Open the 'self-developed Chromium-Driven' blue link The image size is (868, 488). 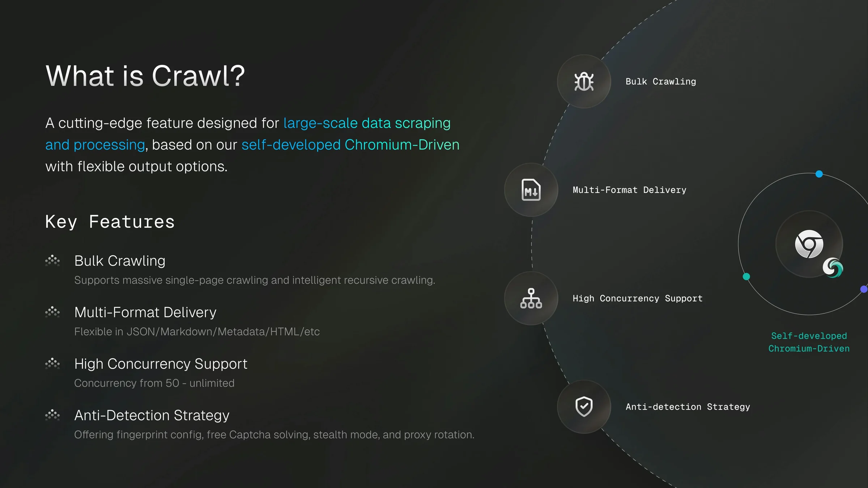click(350, 145)
